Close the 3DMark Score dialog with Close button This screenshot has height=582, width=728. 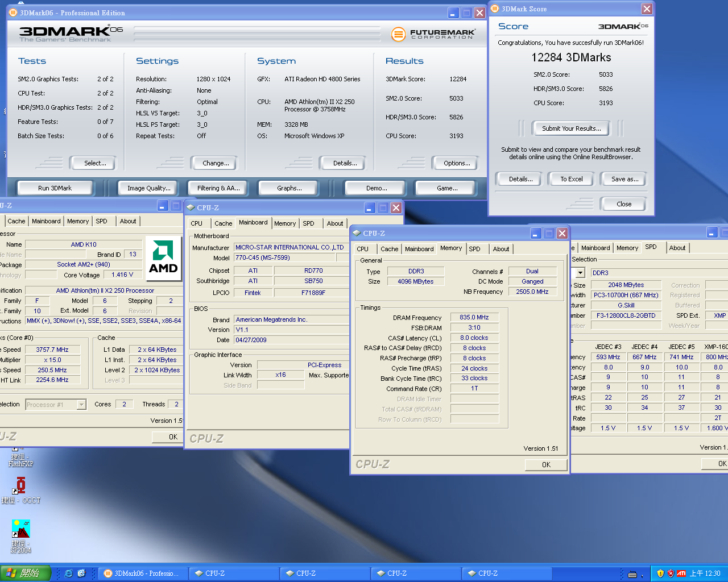point(624,204)
